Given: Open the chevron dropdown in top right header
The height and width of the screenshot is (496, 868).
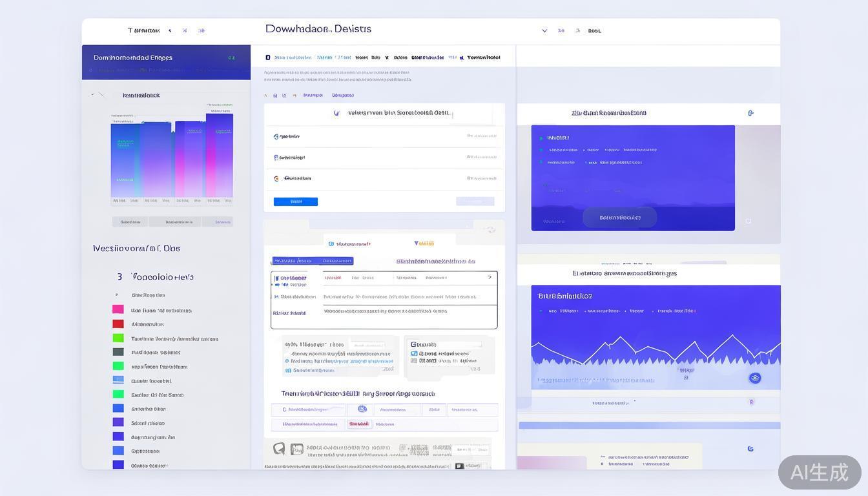Looking at the screenshot, I should [x=544, y=30].
